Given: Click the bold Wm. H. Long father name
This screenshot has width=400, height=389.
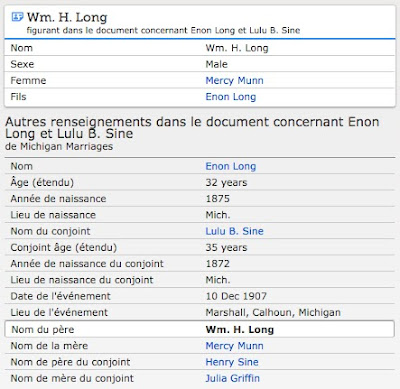Looking at the screenshot, I should pyautogui.click(x=240, y=330).
